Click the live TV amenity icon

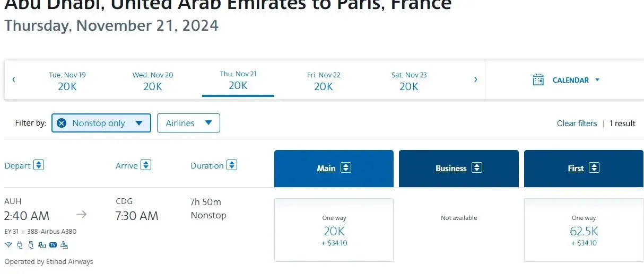(x=53, y=245)
